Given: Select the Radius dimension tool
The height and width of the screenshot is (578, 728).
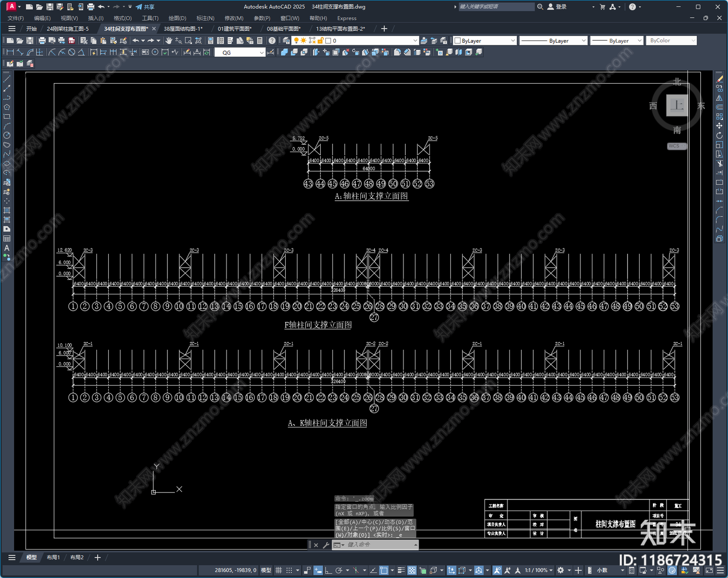Looking at the screenshot, I should coord(52,52).
